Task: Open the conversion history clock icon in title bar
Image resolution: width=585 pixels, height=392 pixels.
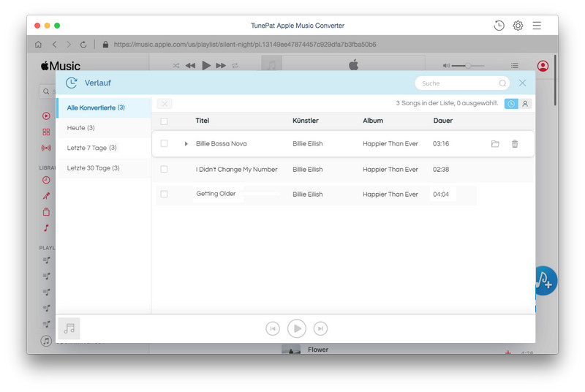Action: click(499, 26)
